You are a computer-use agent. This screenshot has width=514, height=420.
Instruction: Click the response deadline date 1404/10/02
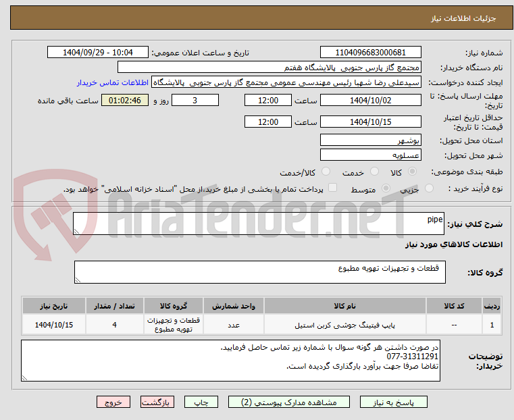coord(370,100)
